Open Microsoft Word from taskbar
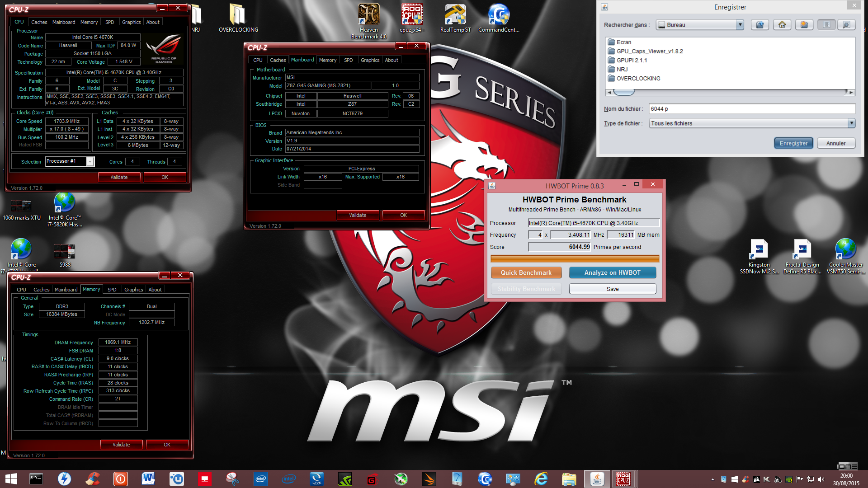The image size is (868, 488). 148,479
